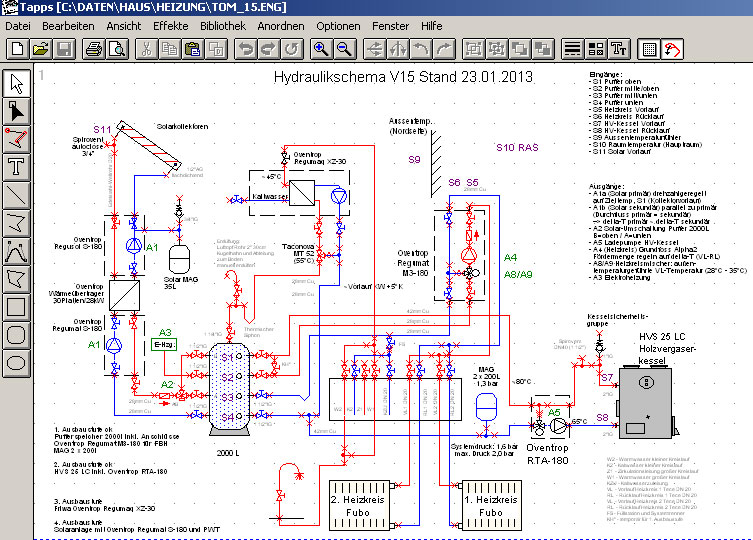The image size is (753, 540).
Task: Click the print icon in toolbar
Action: pyautogui.click(x=93, y=48)
